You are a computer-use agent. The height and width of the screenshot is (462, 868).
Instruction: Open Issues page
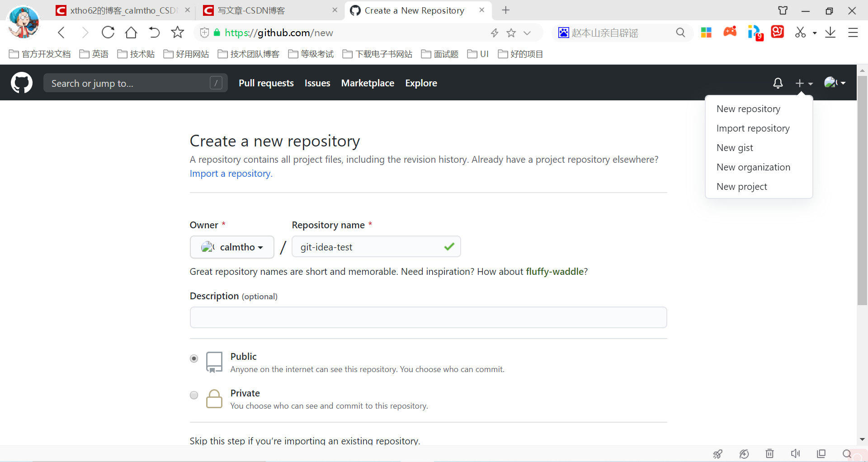[x=317, y=83]
